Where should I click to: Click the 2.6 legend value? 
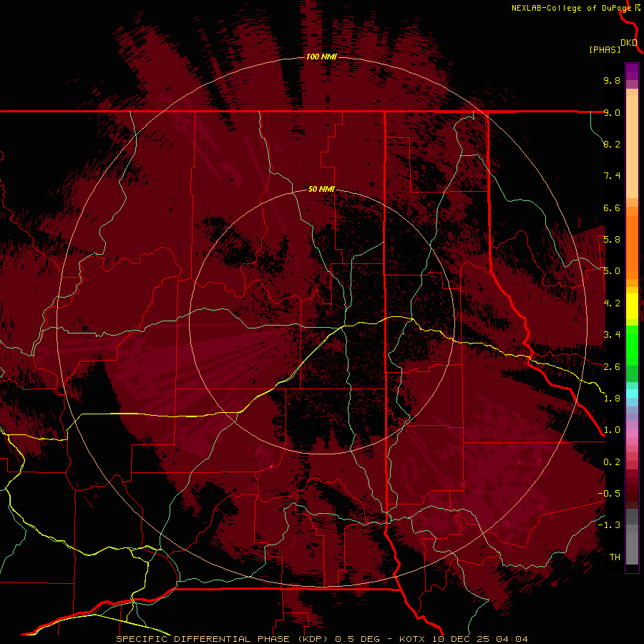[612, 367]
